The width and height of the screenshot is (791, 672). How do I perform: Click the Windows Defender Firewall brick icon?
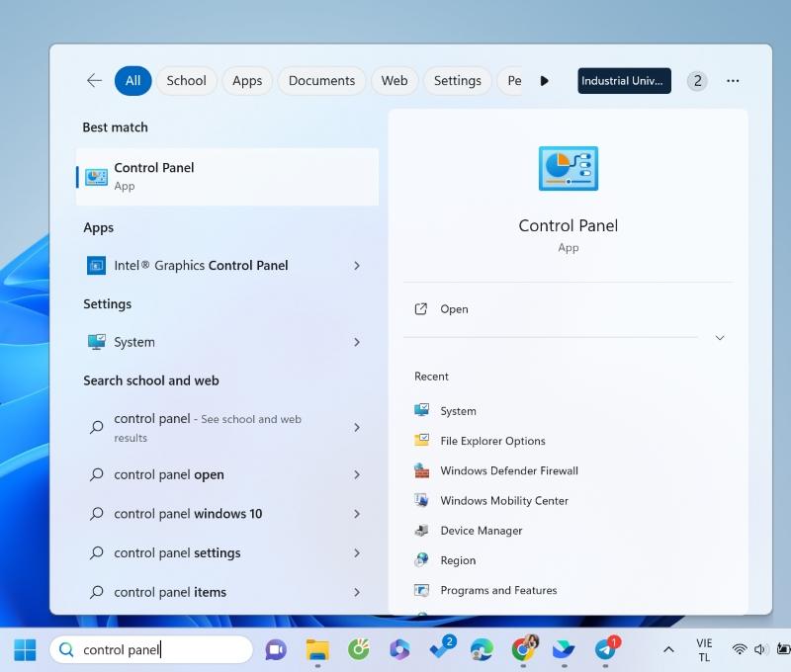point(421,470)
